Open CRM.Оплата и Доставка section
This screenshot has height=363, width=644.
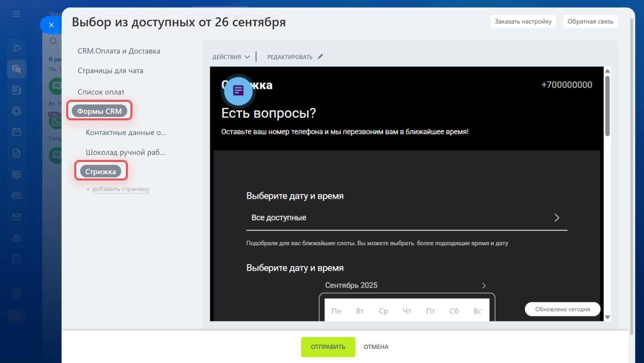tap(119, 51)
